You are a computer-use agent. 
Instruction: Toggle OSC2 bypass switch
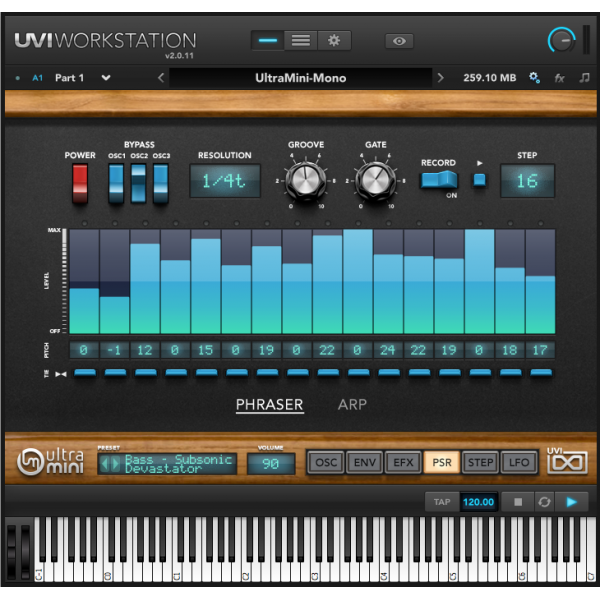(139, 183)
